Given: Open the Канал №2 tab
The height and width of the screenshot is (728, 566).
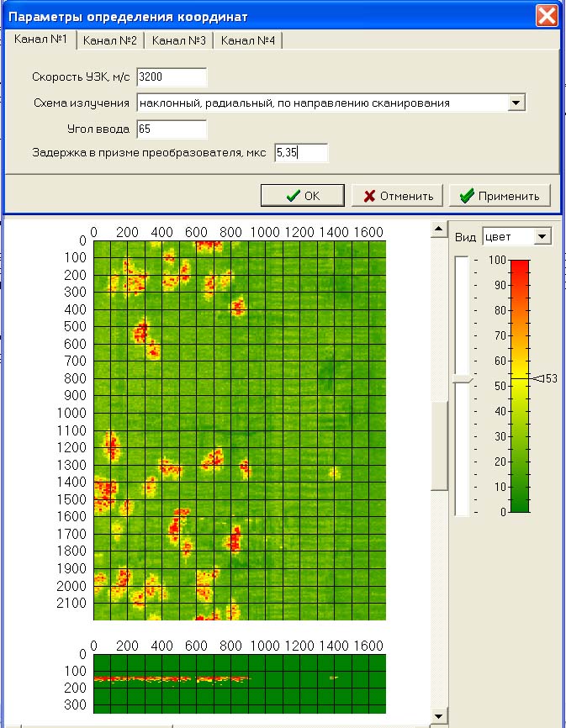Looking at the screenshot, I should pyautogui.click(x=110, y=41).
